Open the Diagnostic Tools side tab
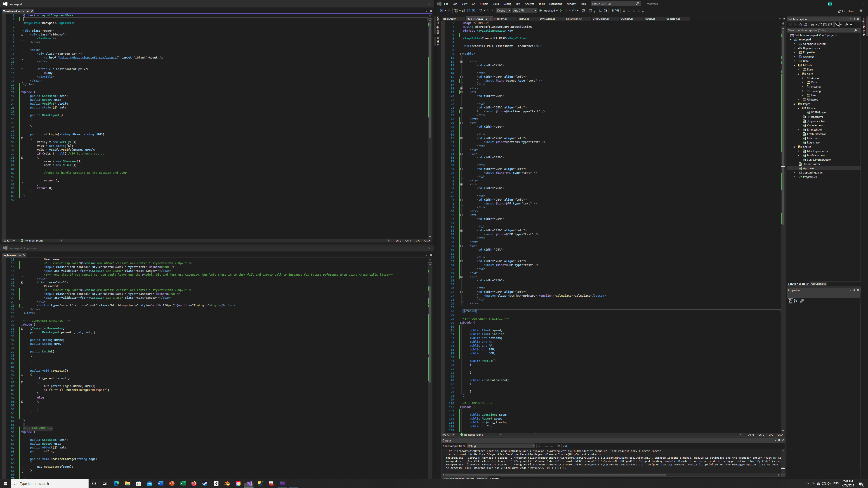 pos(864,26)
